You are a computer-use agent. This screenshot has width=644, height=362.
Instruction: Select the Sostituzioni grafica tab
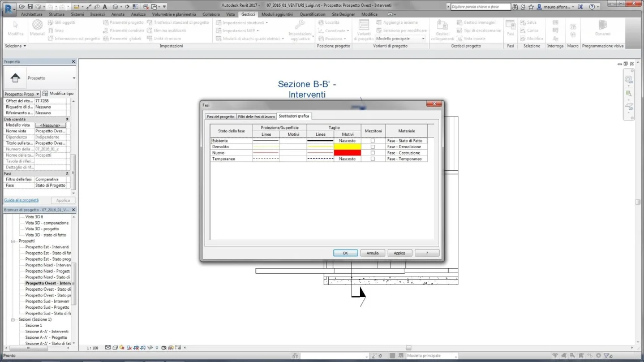tap(294, 116)
